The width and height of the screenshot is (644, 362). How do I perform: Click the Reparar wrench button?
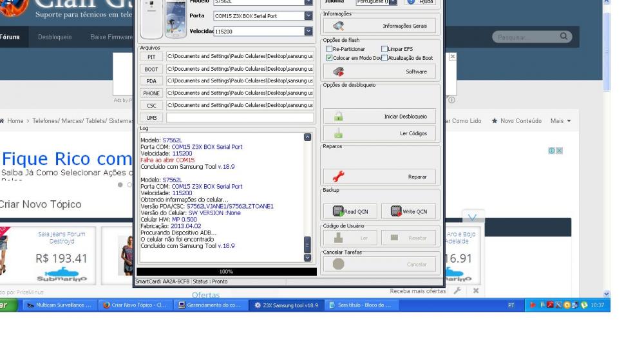point(379,176)
